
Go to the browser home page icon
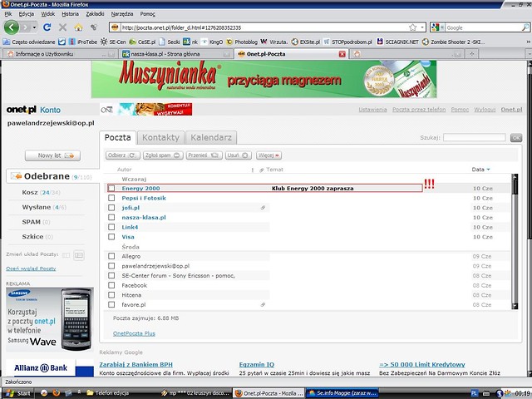[x=78, y=27]
